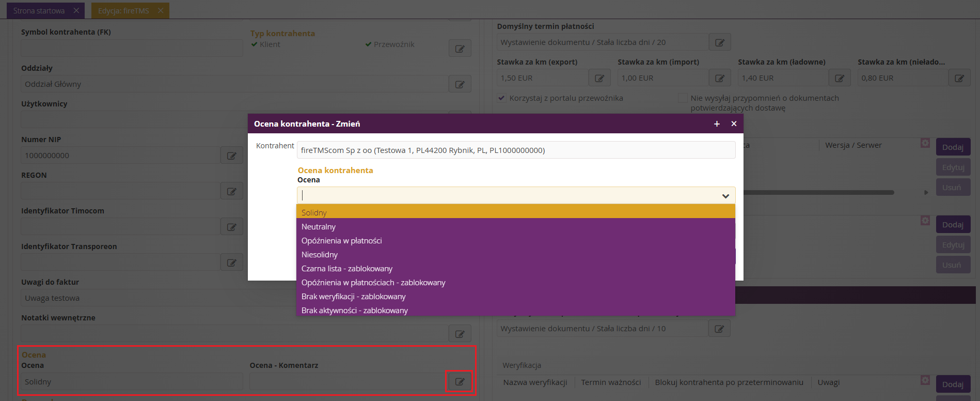
Task: Click Symbol kontrahenta (FK) field
Action: click(132, 48)
